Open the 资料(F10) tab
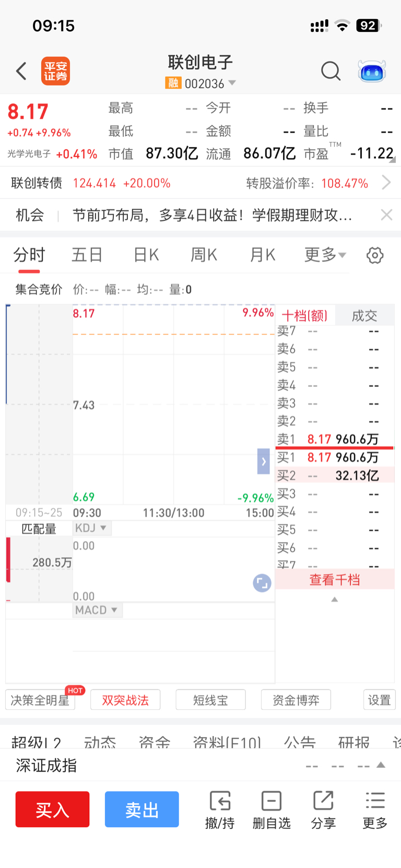 click(x=227, y=742)
